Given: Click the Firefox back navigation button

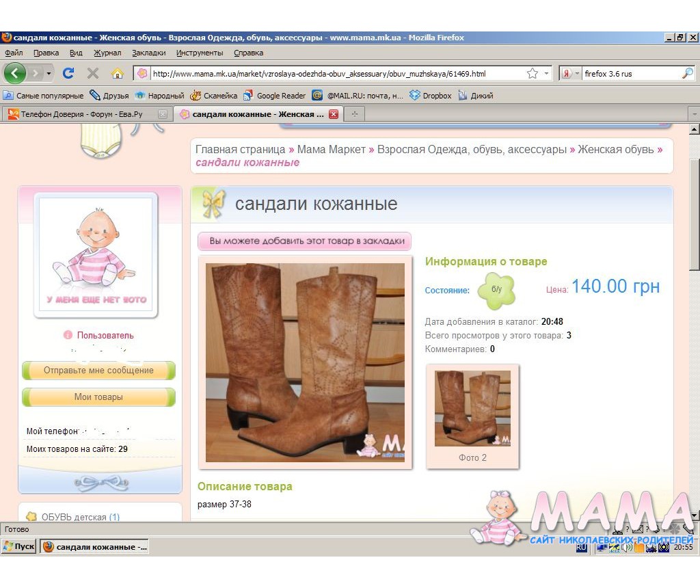Looking at the screenshot, I should tap(15, 73).
